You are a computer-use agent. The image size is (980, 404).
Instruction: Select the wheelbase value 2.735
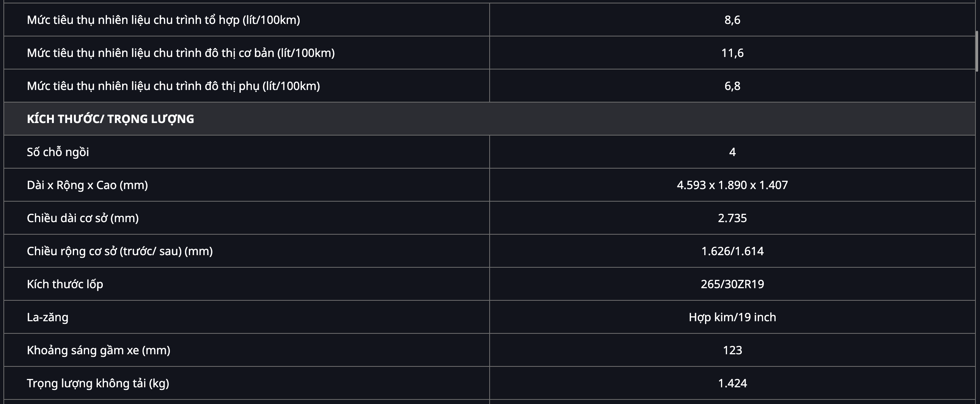click(732, 218)
